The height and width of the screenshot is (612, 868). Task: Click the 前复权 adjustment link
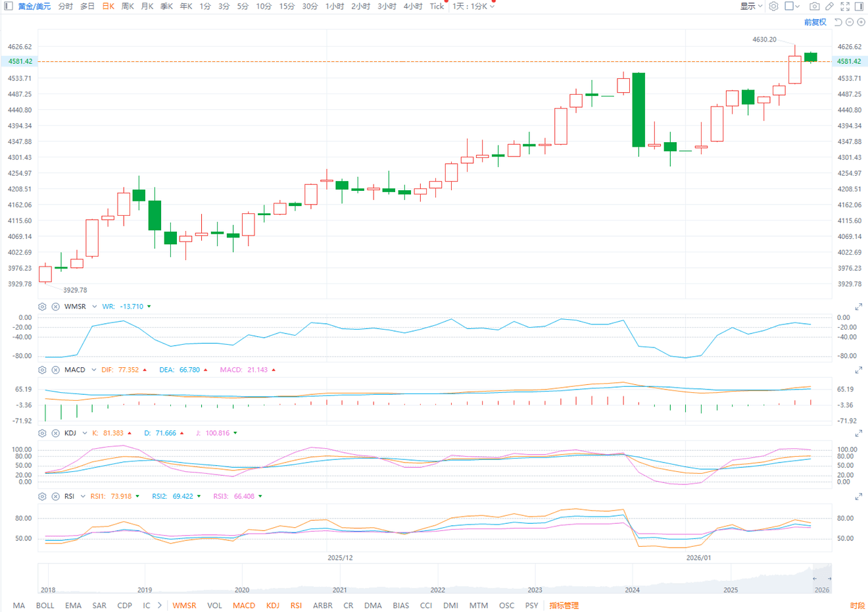tap(816, 22)
